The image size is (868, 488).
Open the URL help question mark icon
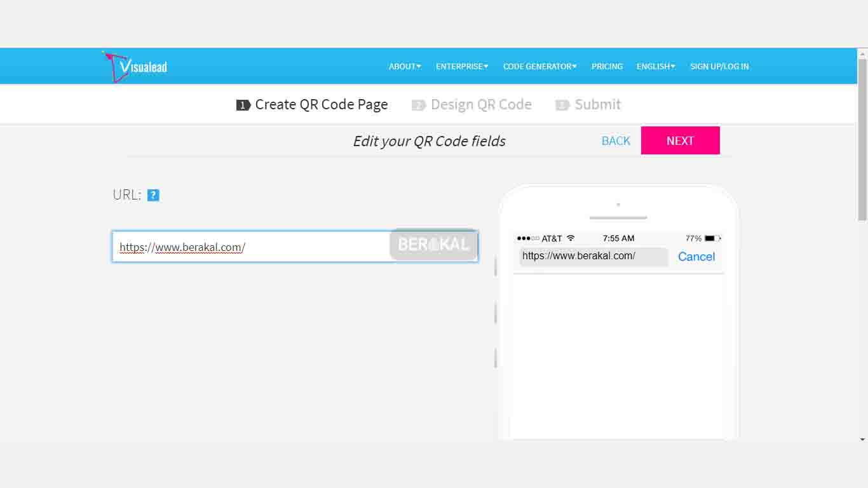(x=153, y=195)
